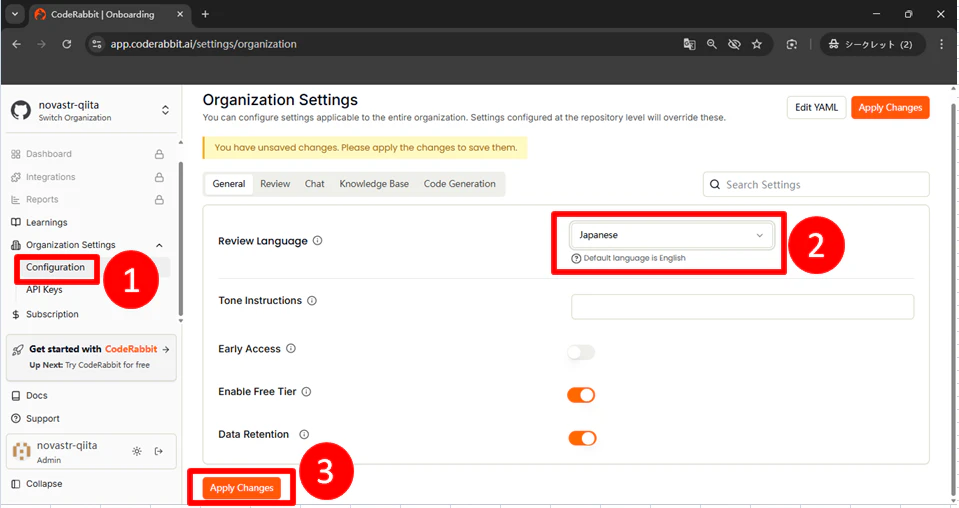Click the browser back arrow
Image resolution: width=959 pixels, height=508 pixels.
(17, 44)
